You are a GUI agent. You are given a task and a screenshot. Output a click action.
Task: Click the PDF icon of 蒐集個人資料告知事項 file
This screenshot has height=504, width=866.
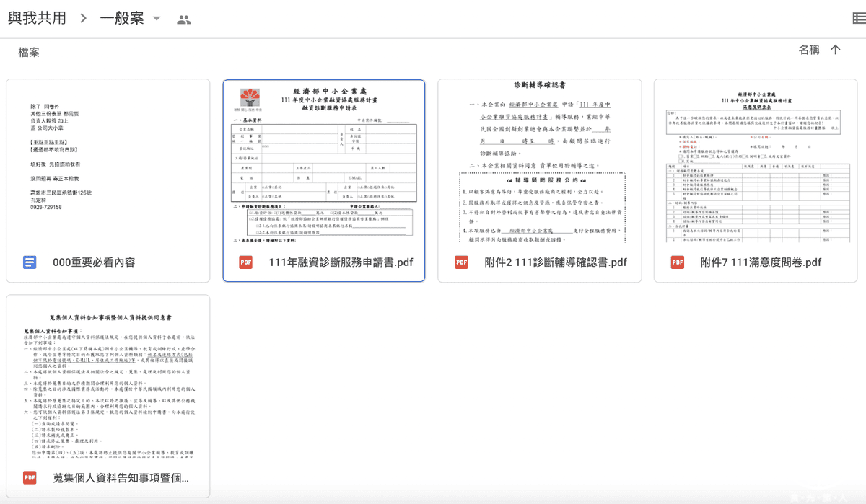30,478
